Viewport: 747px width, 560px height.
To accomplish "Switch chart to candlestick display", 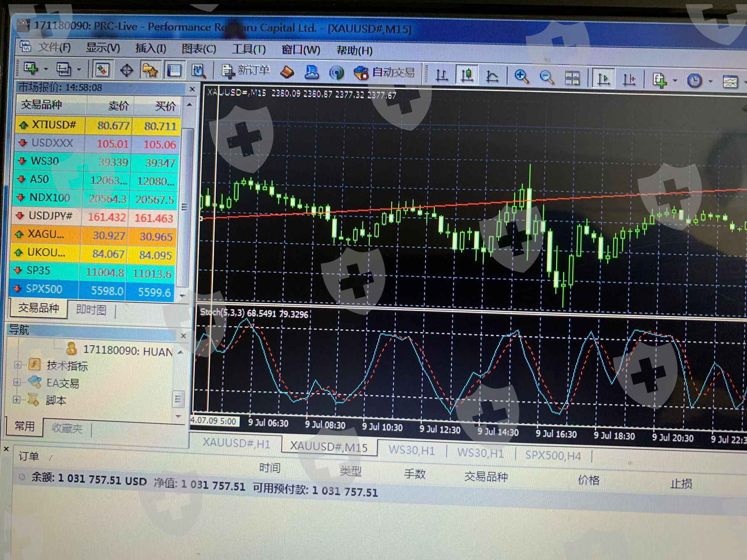I will (x=467, y=75).
